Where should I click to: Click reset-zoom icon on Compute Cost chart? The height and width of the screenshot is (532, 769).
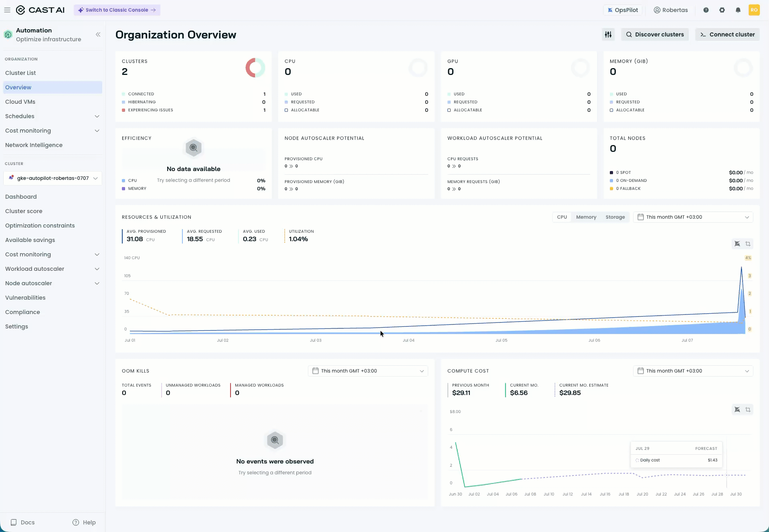pyautogui.click(x=737, y=410)
